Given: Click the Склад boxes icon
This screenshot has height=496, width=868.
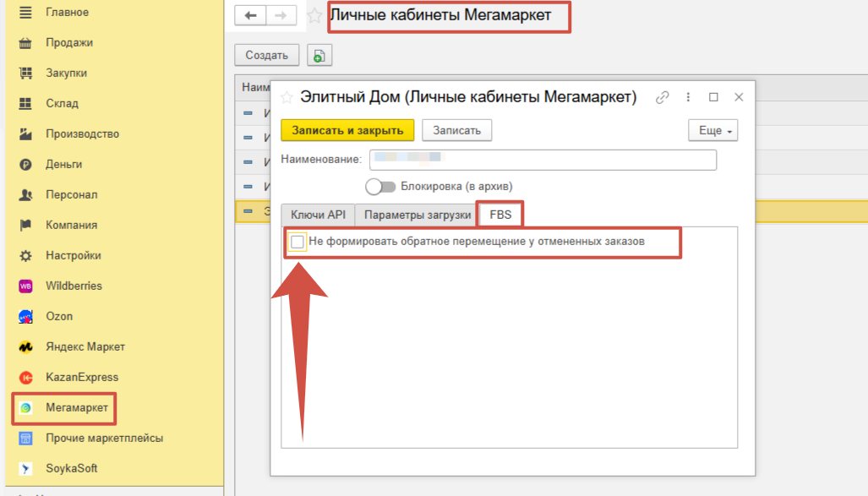Looking at the screenshot, I should [x=25, y=104].
